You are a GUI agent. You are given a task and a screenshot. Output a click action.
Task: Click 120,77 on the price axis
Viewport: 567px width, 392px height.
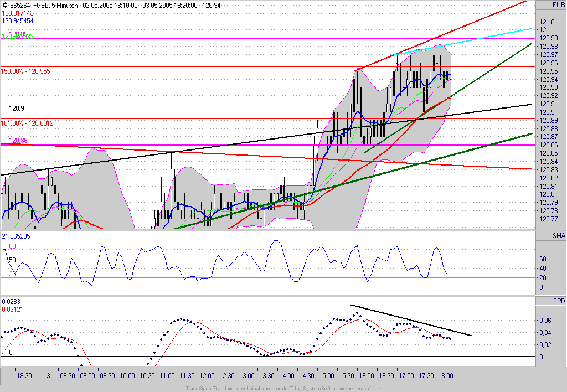click(549, 219)
